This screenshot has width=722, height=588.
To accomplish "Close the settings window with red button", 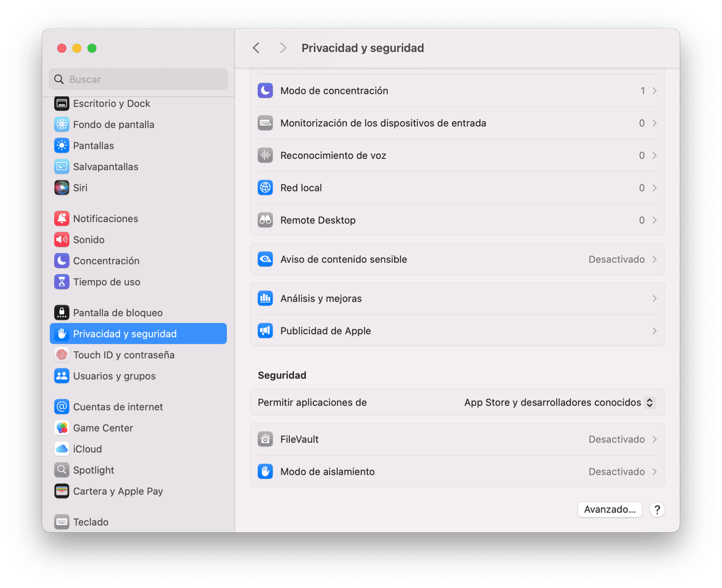I will click(62, 48).
